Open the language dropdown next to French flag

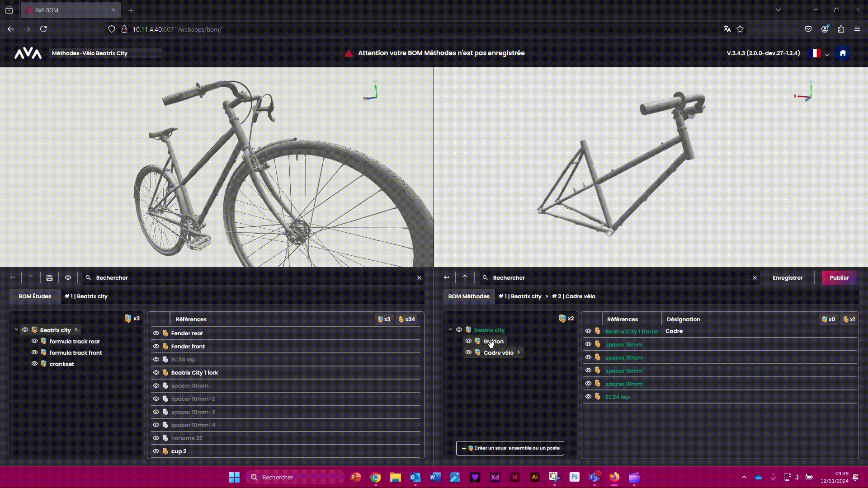[827, 54]
